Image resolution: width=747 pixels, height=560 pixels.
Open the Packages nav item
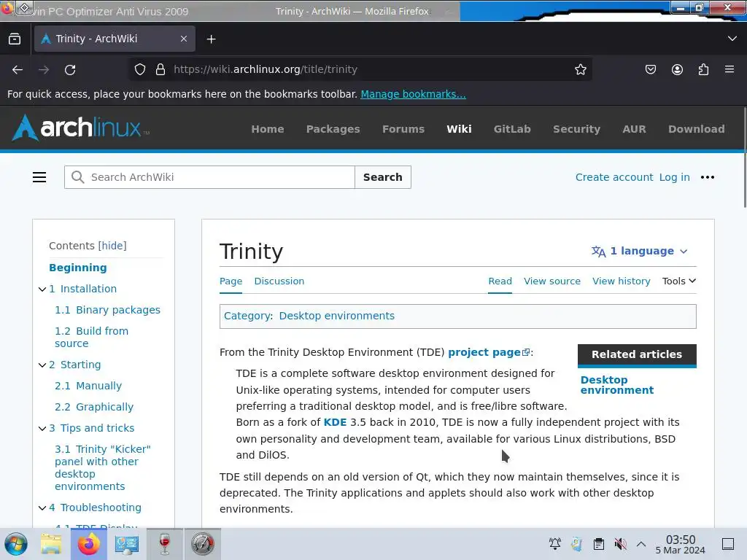pyautogui.click(x=333, y=129)
